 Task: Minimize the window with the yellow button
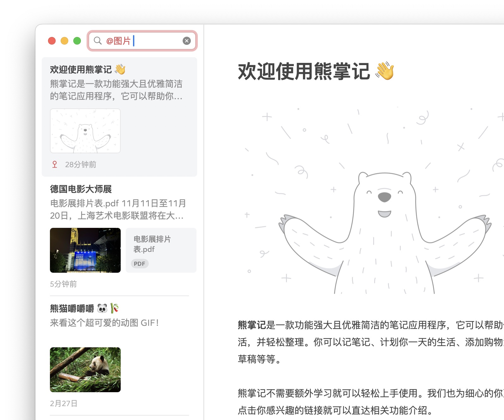coord(64,41)
